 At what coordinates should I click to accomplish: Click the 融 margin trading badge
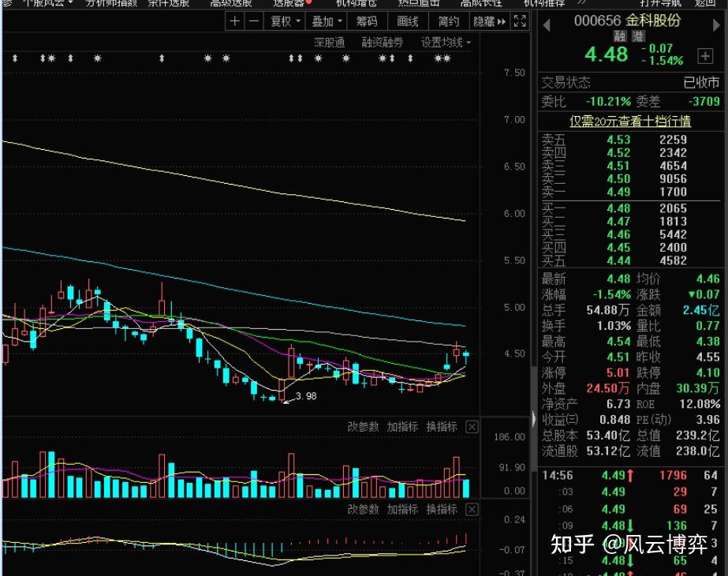621,36
